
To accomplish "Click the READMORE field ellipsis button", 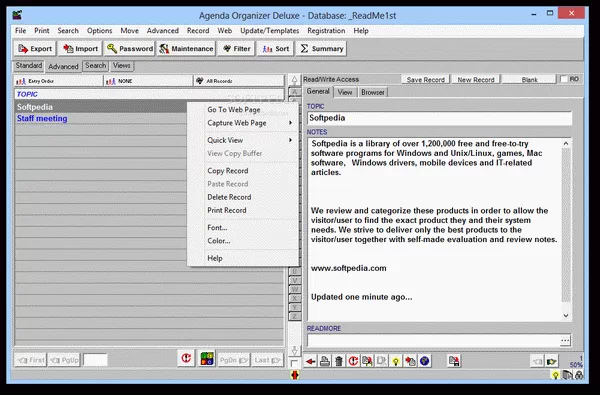I will click(x=565, y=340).
